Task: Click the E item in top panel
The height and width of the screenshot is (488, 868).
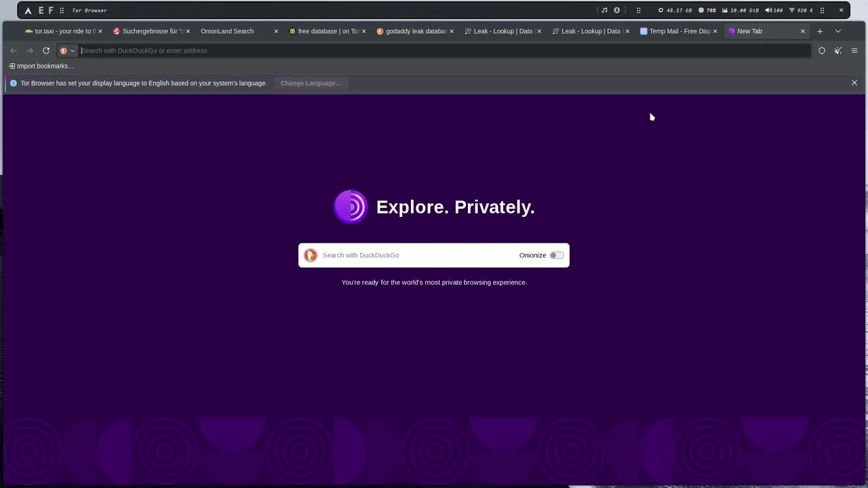Action: point(41,10)
